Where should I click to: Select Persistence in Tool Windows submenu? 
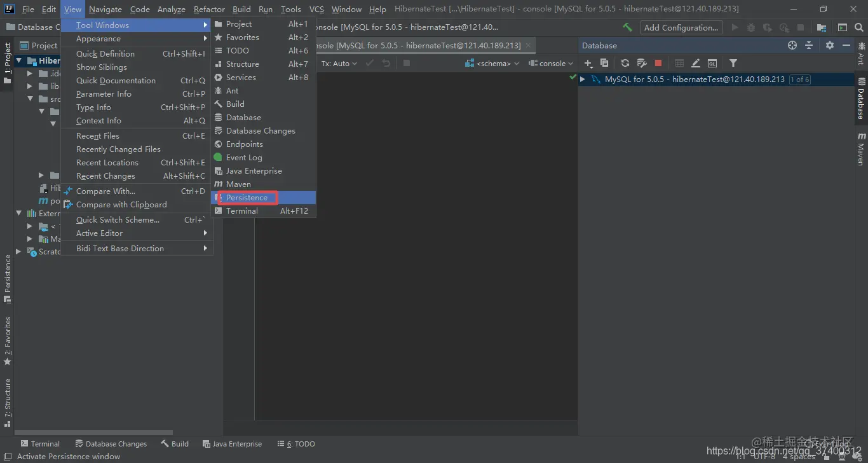(263, 197)
